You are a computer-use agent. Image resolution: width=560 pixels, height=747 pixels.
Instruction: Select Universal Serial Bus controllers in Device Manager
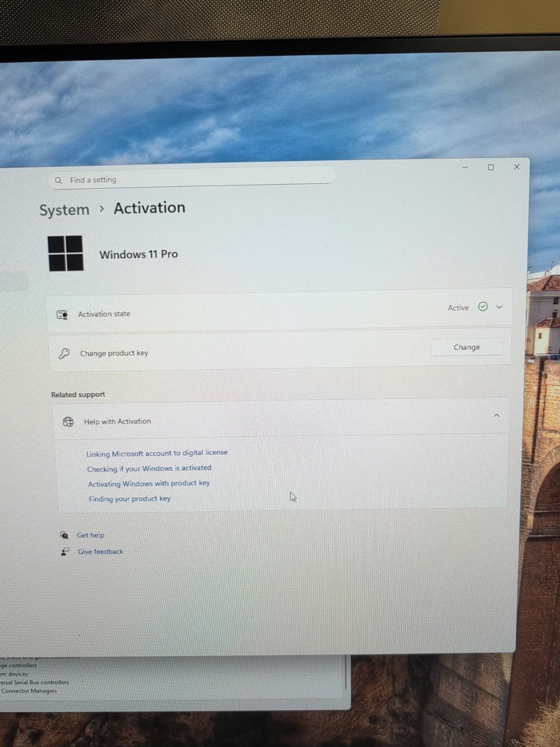point(35,682)
